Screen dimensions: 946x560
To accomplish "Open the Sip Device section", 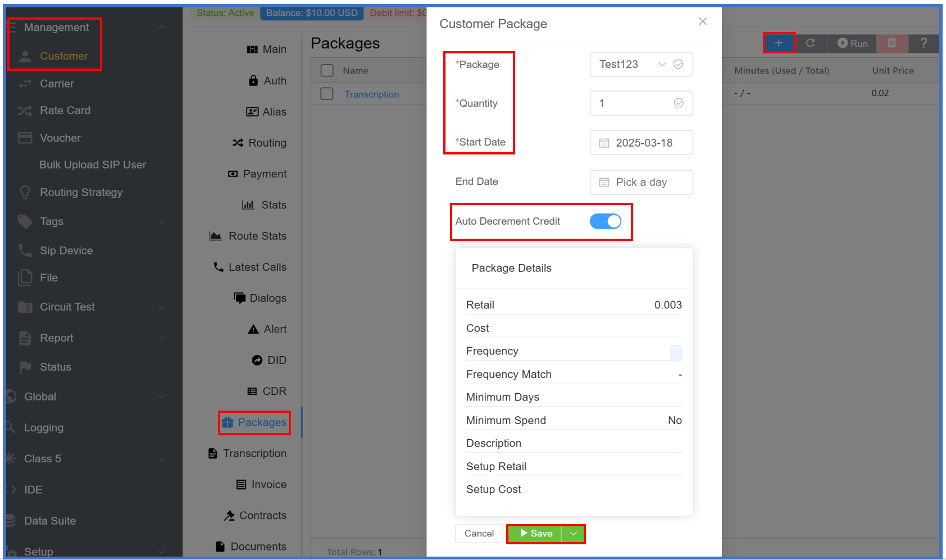I will click(x=66, y=251).
